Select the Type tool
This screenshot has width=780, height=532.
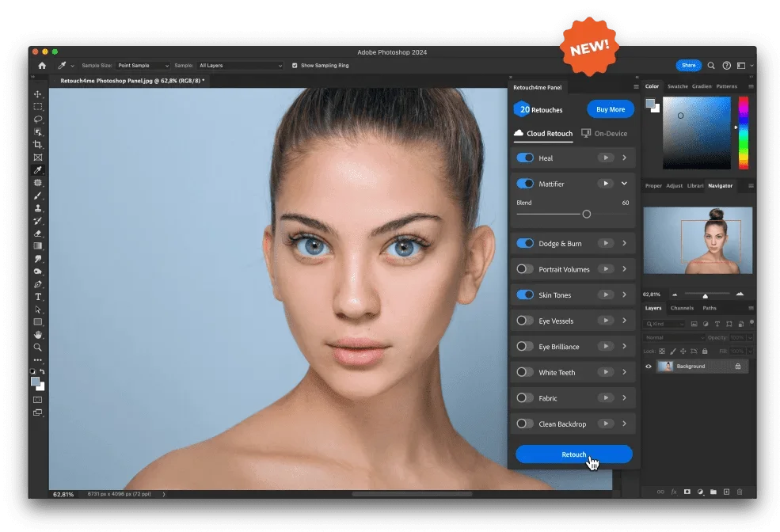[x=37, y=296]
